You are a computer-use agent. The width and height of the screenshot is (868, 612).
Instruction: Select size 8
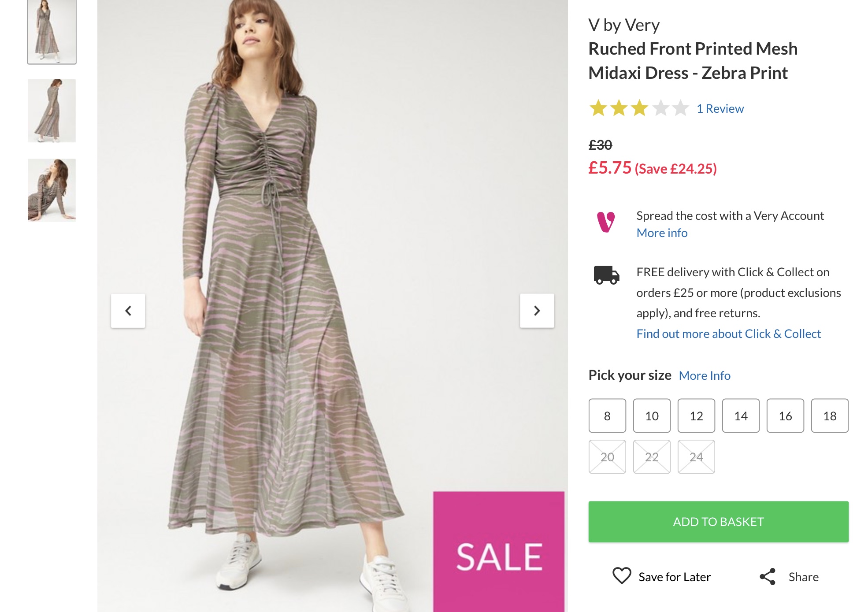(x=607, y=415)
